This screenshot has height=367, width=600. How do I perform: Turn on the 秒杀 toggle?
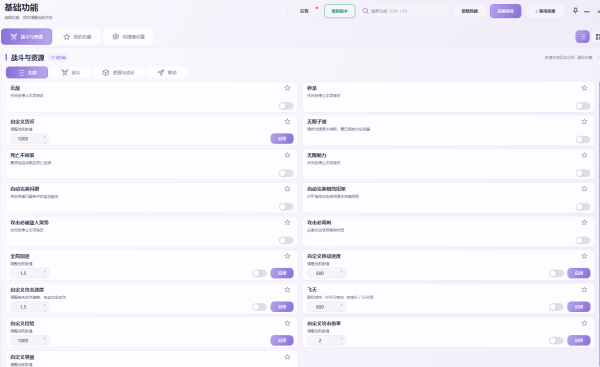[x=583, y=106]
